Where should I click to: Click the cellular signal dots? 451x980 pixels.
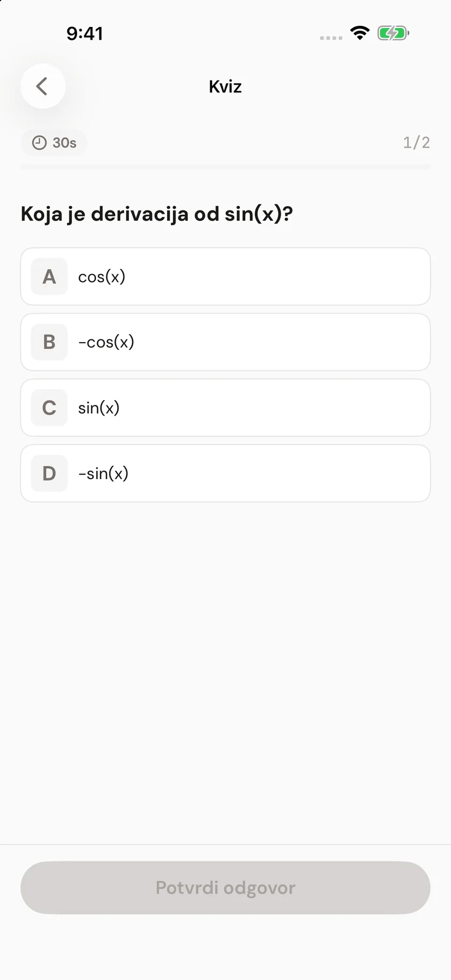[331, 38]
